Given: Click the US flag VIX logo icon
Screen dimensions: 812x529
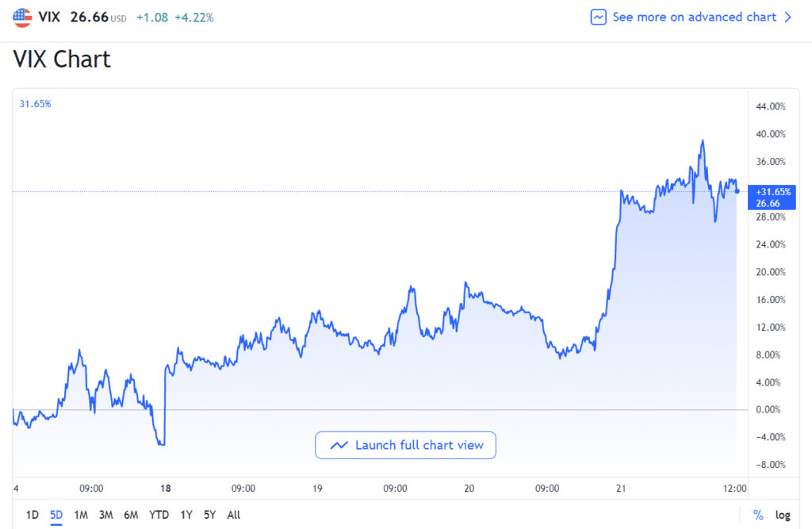Looking at the screenshot, I should point(23,17).
